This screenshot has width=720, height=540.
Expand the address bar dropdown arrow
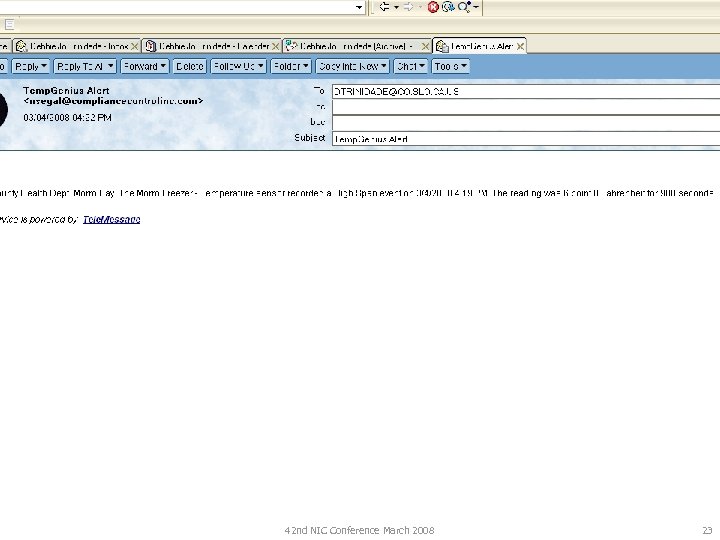[x=359, y=7]
